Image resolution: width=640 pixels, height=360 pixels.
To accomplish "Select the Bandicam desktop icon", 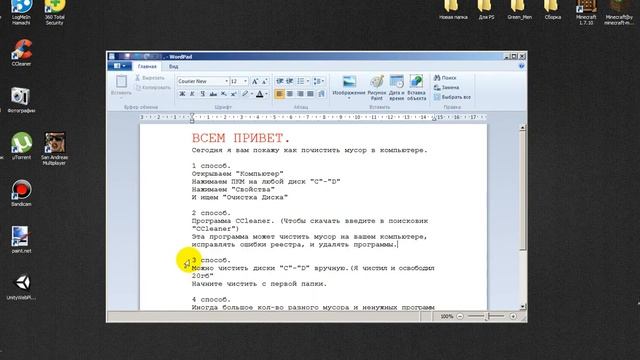I will 21,193.
